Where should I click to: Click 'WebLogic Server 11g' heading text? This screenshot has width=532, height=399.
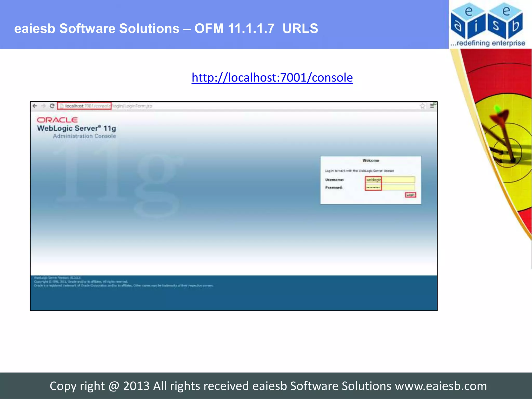pos(77,128)
